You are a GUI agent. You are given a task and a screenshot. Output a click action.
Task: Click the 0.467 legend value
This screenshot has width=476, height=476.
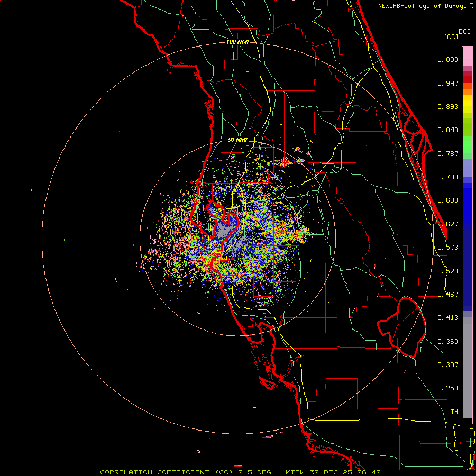(x=448, y=295)
